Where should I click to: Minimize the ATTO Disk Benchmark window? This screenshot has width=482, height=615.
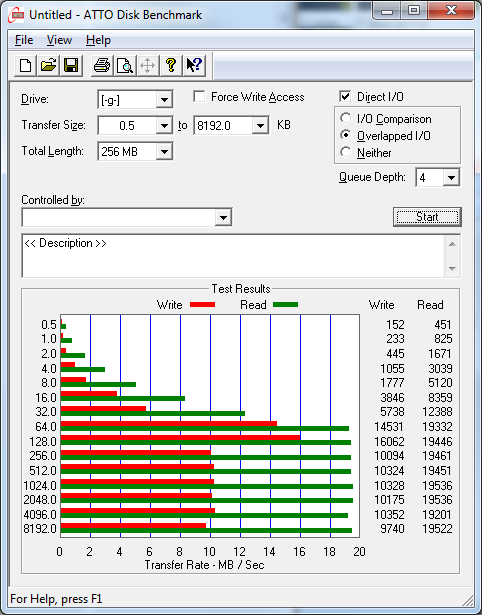tap(387, 11)
